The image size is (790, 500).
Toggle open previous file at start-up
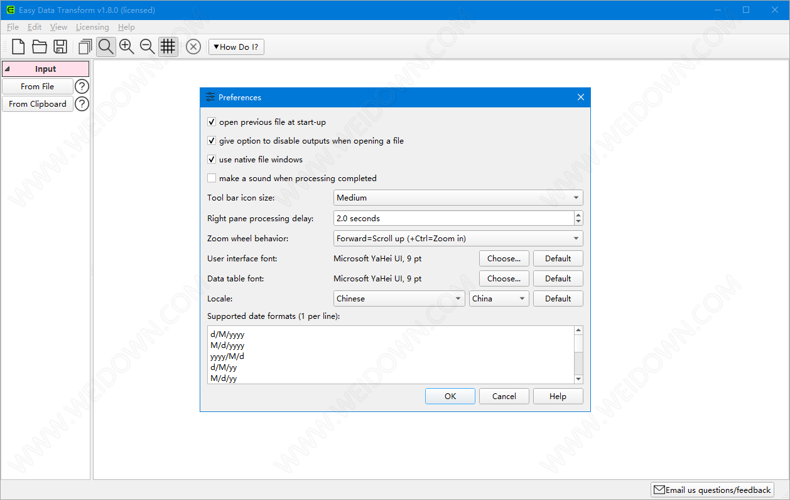[x=212, y=122]
